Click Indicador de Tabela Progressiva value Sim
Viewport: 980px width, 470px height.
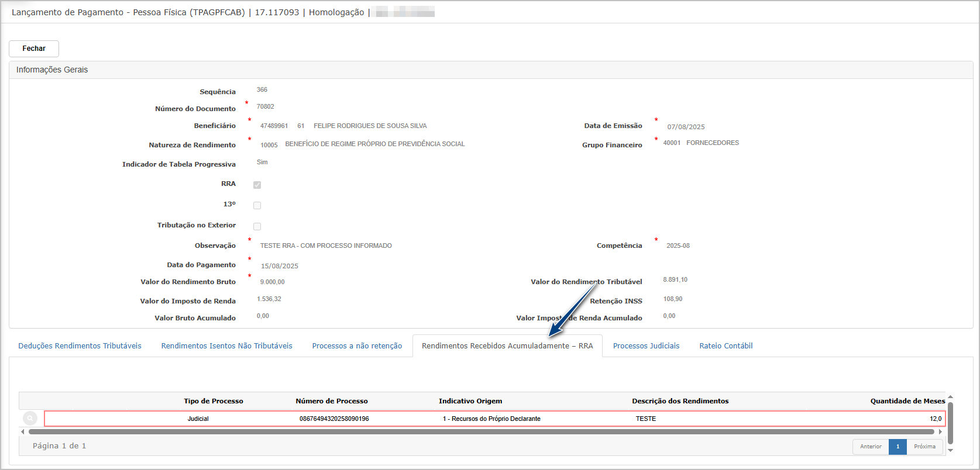[x=262, y=162]
